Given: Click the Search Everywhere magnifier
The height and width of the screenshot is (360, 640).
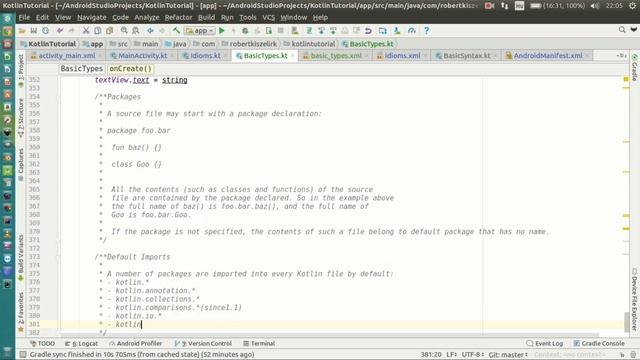Looking at the screenshot, I should pyautogui.click(x=622, y=30).
